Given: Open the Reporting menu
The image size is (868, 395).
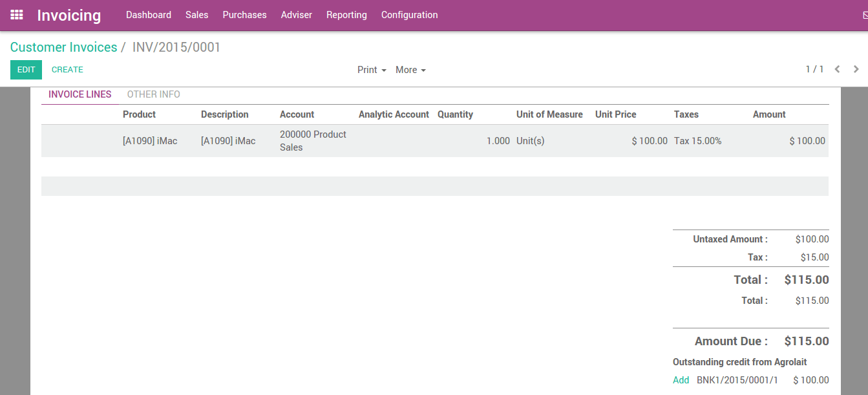Looking at the screenshot, I should 346,14.
